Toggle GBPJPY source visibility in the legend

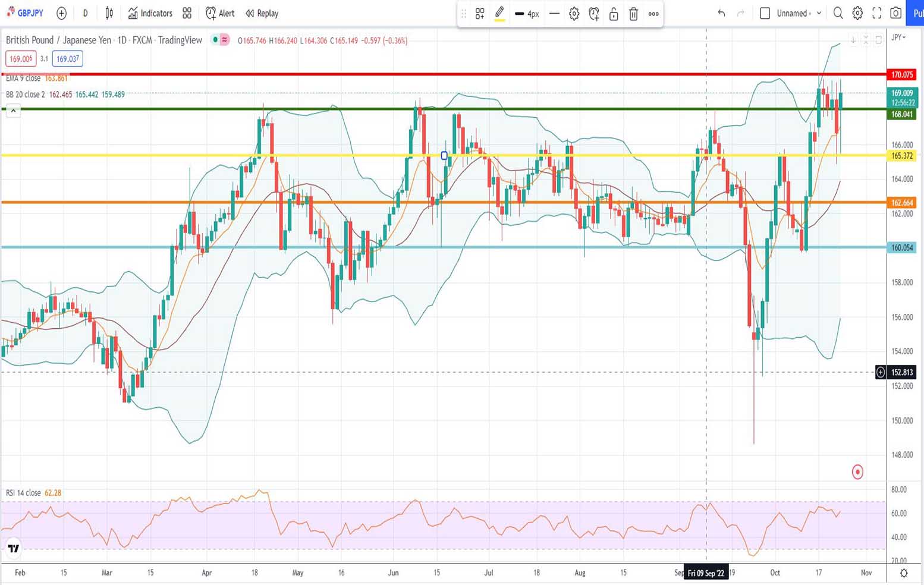pos(215,40)
